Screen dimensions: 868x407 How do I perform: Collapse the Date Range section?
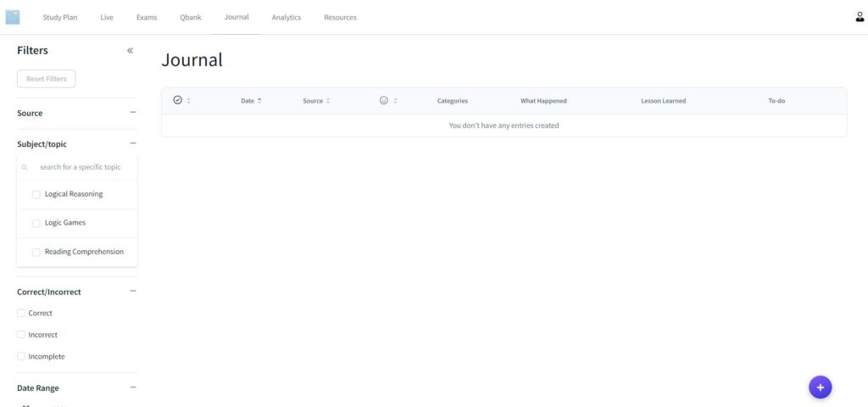click(x=132, y=387)
